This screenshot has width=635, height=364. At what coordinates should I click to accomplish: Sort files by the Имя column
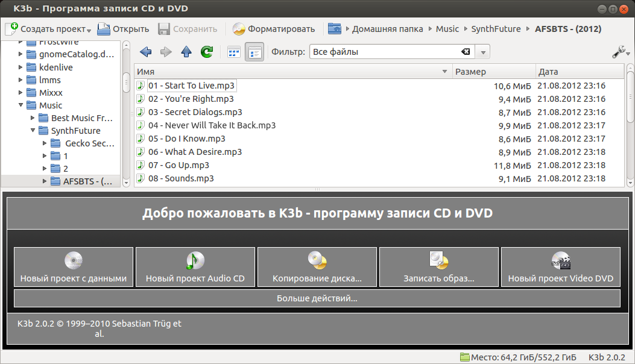coord(293,72)
